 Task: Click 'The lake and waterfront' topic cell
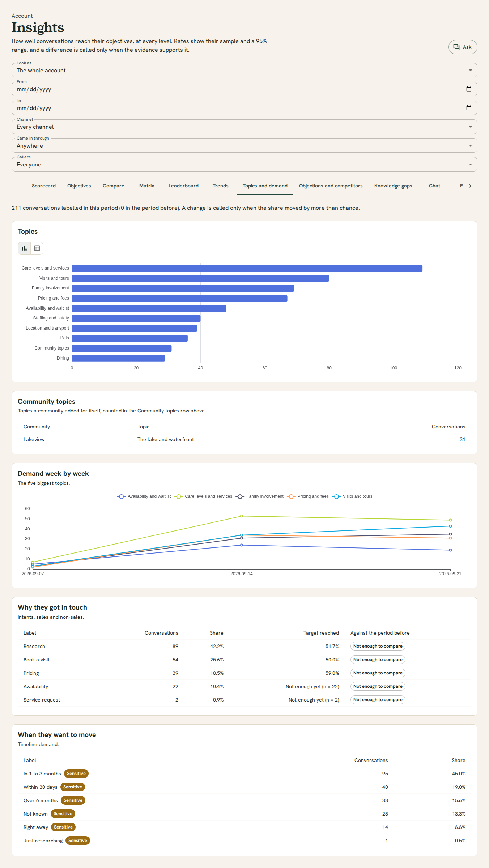(x=166, y=439)
